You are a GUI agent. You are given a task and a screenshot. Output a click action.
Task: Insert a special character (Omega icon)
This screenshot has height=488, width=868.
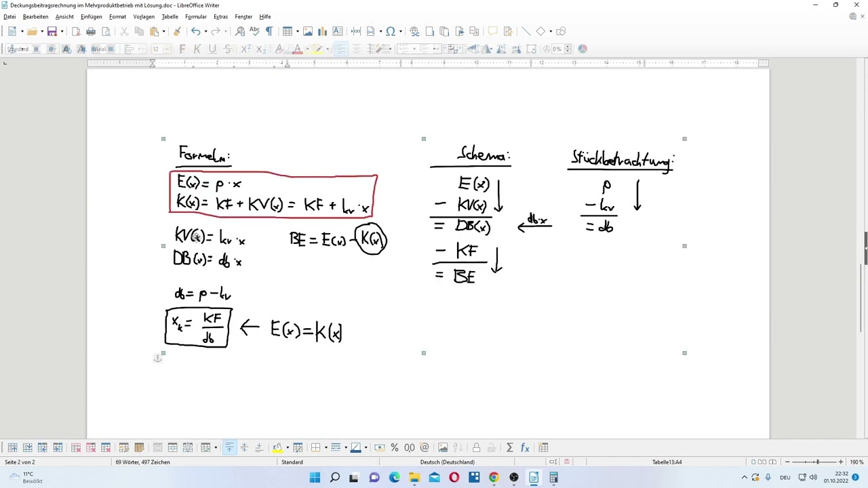(x=390, y=31)
